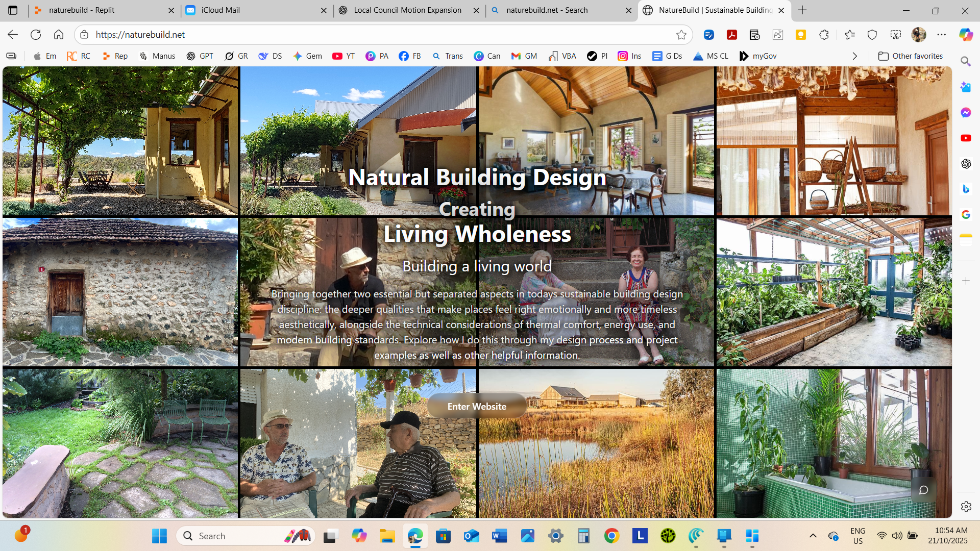This screenshot has height=551, width=980.
Task: Launch Copilot from the toolbar icon
Action: (x=966, y=35)
